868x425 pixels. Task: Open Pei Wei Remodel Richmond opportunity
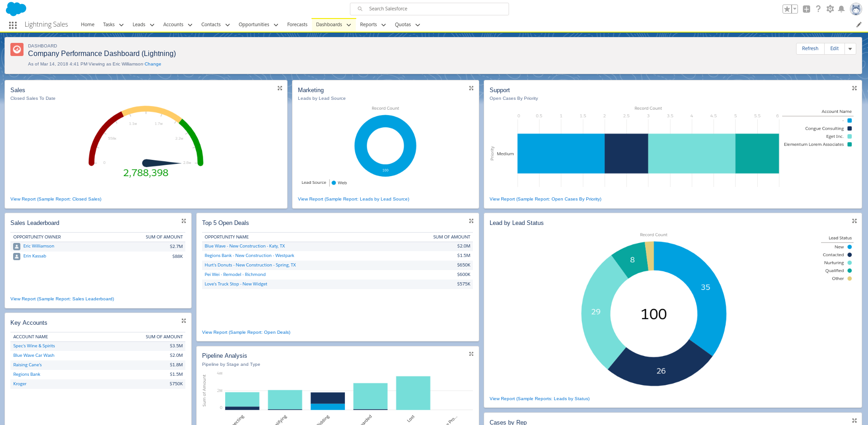click(x=235, y=275)
